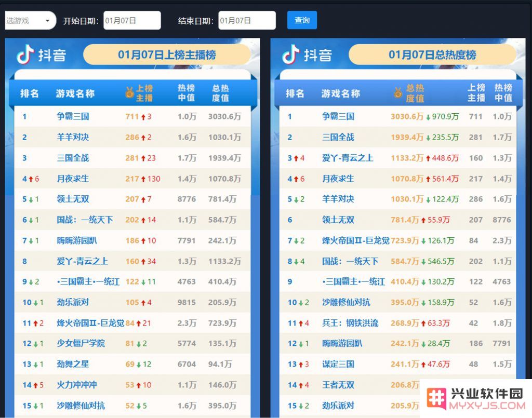
Task: Select 谋定三国 in the right table
Action: pos(338,364)
